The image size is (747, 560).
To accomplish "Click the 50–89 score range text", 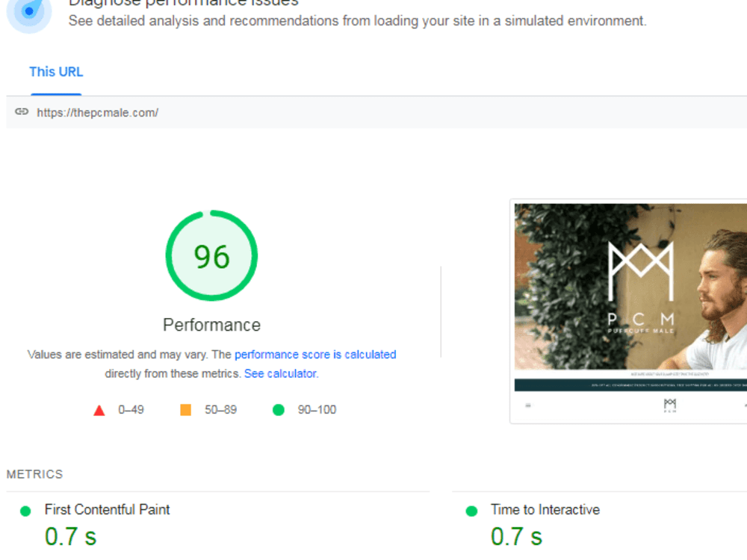I will coord(220,410).
